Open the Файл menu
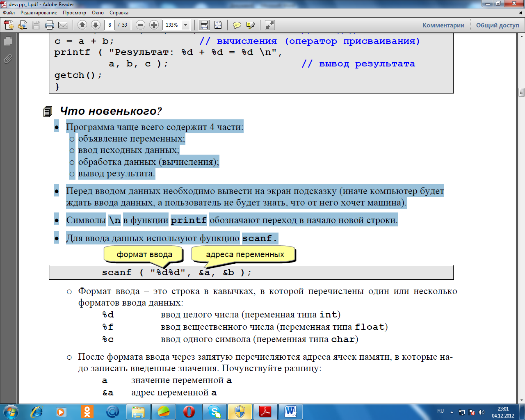Screen dimensions: 525x420 [9, 13]
